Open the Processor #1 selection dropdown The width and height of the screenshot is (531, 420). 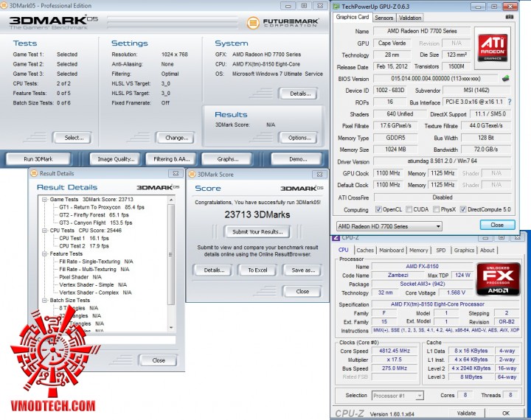pos(398,395)
